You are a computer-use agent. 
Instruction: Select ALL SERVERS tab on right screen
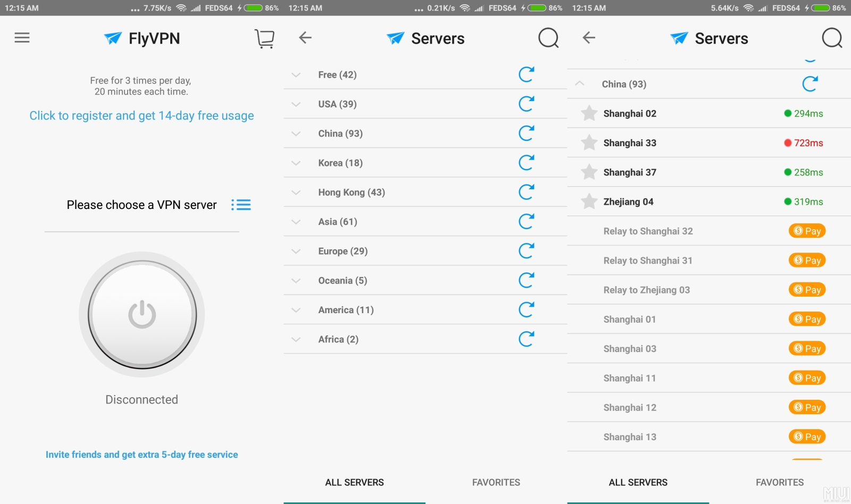(638, 482)
